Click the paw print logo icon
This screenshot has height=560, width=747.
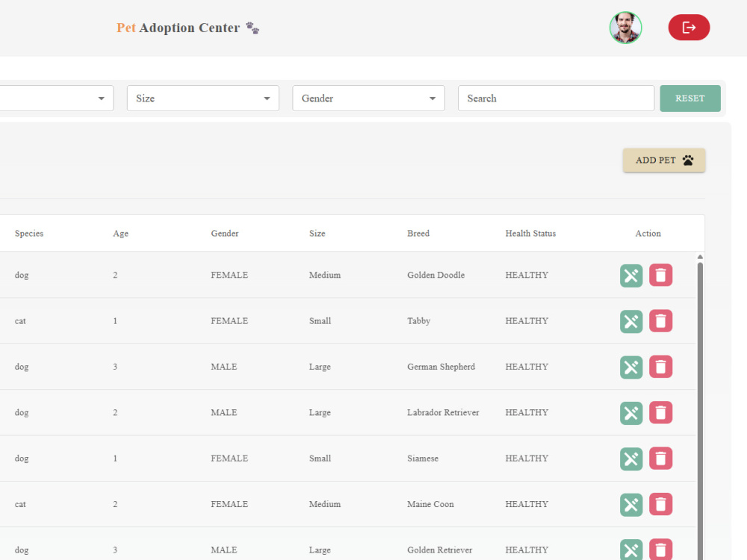pos(252,28)
